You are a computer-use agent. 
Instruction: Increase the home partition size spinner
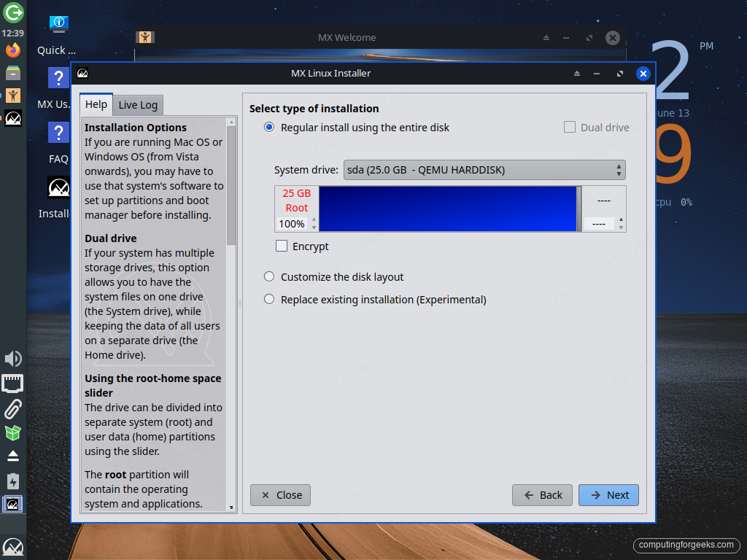621,220
